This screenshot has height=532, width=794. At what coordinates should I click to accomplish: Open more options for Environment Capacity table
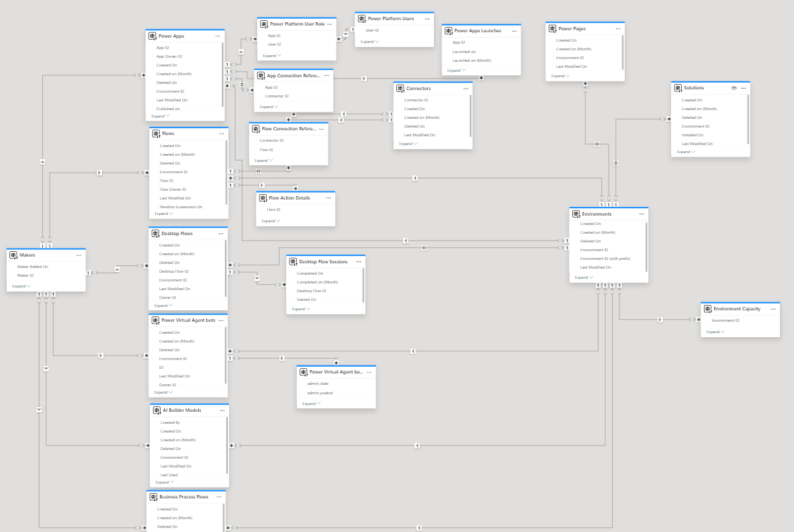[773, 309]
